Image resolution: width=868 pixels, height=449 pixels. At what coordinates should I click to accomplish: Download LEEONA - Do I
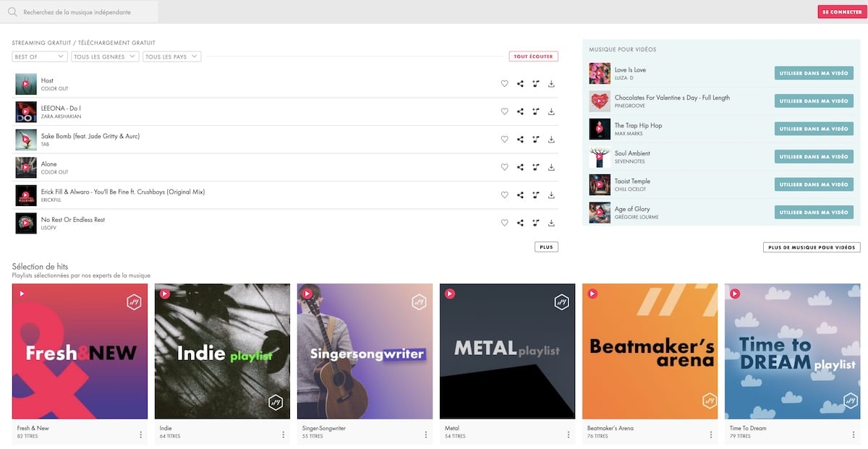(x=551, y=111)
